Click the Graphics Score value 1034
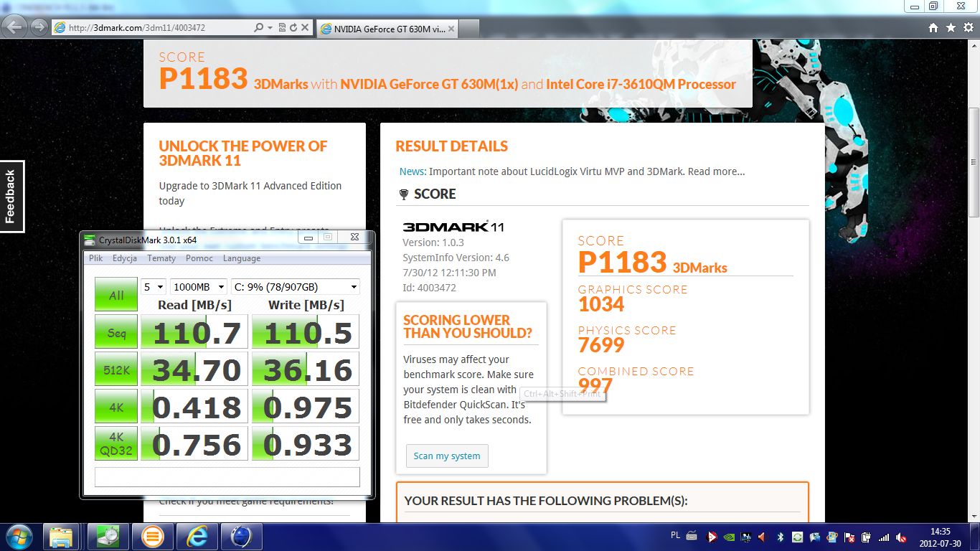 click(601, 304)
